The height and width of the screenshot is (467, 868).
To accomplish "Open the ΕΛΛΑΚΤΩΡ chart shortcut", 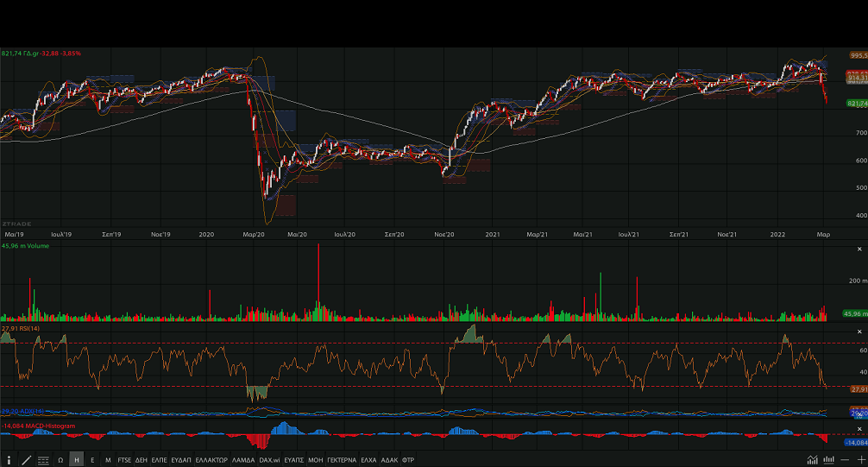I will tap(211, 460).
